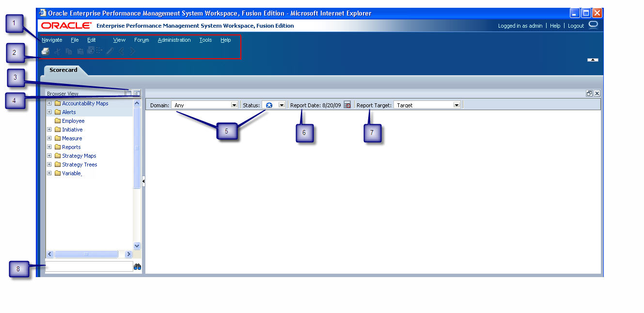Viewport: 644px width, 313px height.
Task: Select Strategy Maps in the tree
Action: pyautogui.click(x=79, y=156)
